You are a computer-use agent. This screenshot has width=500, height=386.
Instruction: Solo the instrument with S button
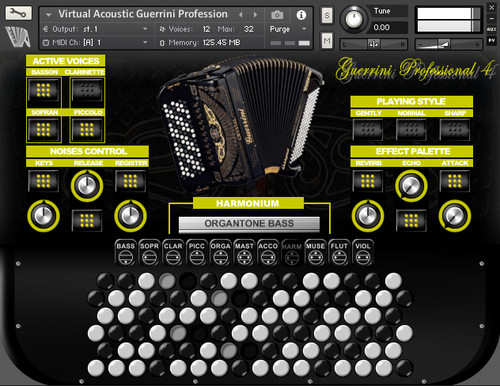coord(327,15)
